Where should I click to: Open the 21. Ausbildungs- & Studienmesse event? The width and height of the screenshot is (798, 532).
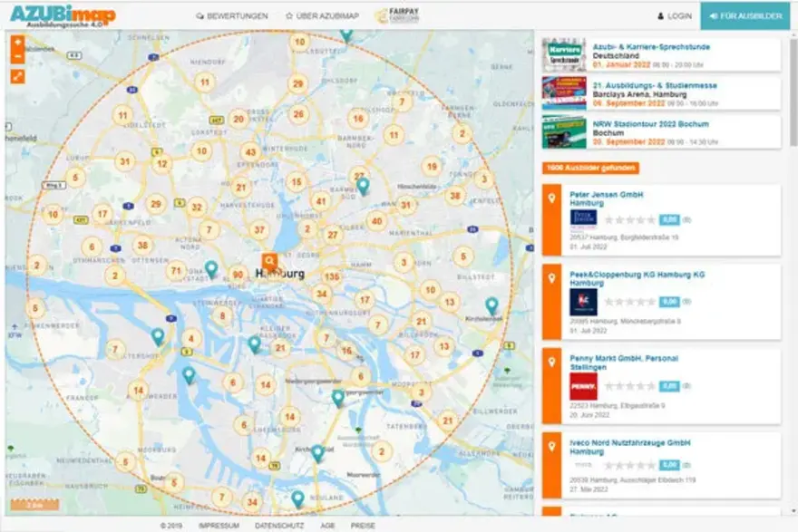tap(655, 85)
